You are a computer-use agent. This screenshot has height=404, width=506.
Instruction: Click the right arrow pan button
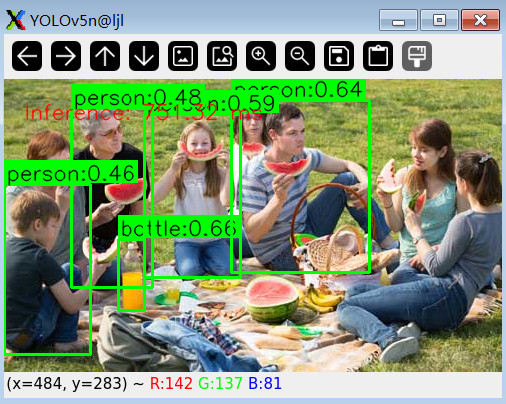pos(66,56)
